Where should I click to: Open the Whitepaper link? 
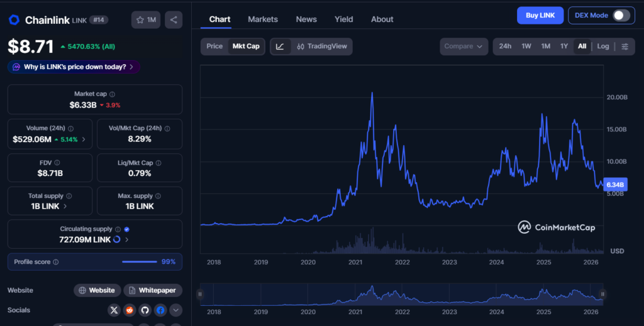pos(153,290)
